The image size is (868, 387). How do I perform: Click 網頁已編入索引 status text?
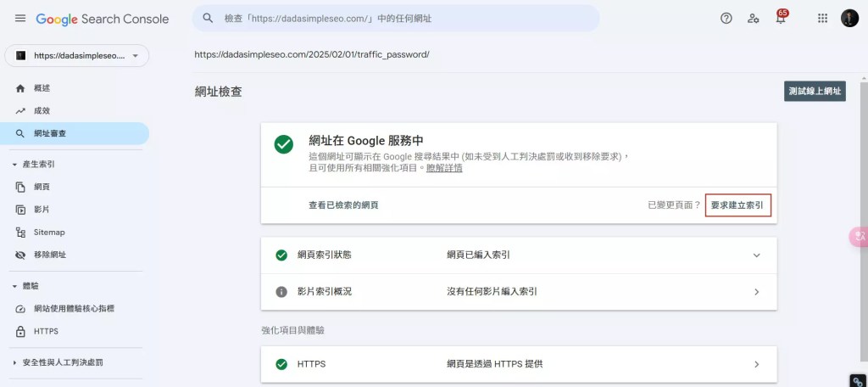(478, 255)
